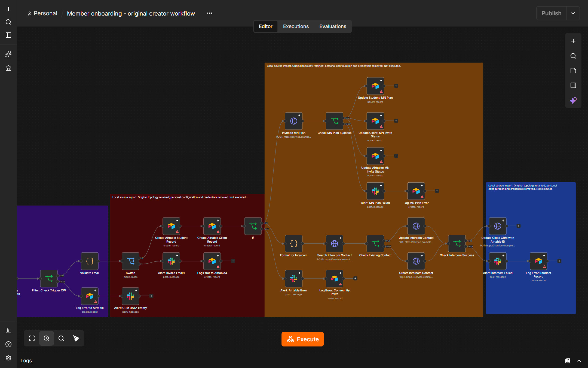The width and height of the screenshot is (588, 368).
Task: Click the Publish button
Action: 551,13
